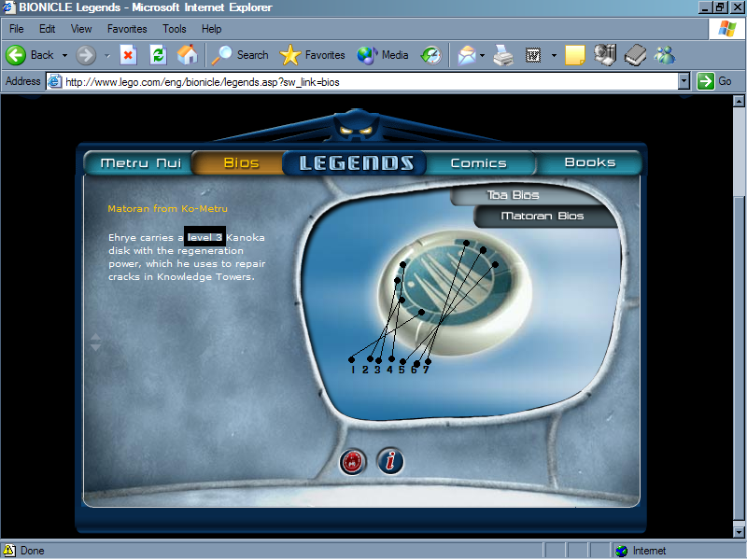This screenshot has width=747, height=560.
Task: Open browsing History clock icon
Action: pos(431,55)
